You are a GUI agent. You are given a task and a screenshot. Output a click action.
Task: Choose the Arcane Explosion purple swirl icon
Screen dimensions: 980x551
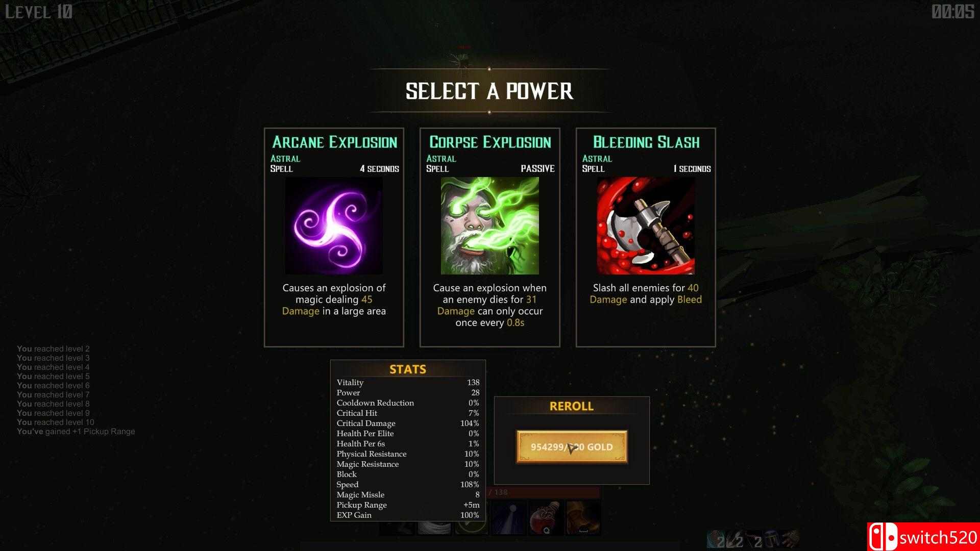(x=334, y=226)
